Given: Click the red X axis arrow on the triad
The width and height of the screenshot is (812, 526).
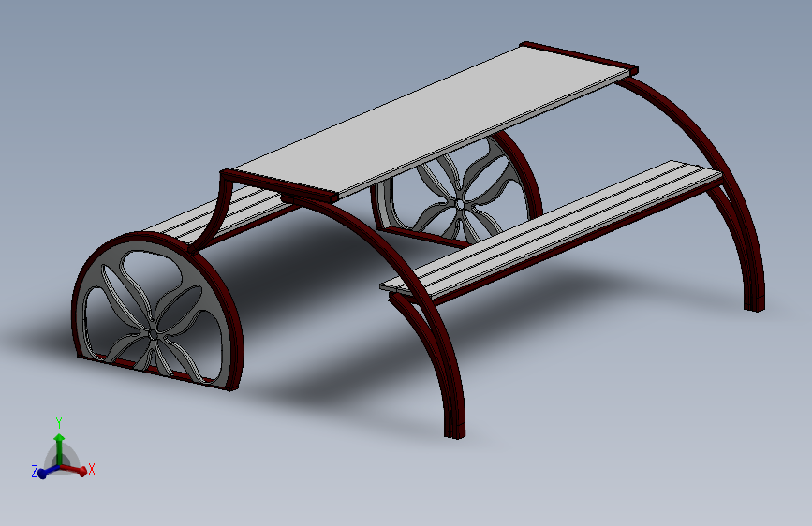Looking at the screenshot, I should coord(75,470).
